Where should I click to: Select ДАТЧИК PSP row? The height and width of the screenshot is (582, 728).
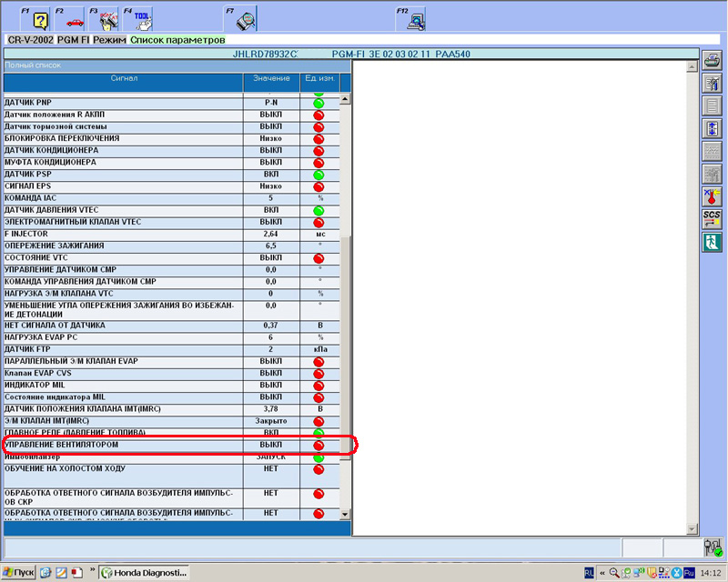click(172, 175)
